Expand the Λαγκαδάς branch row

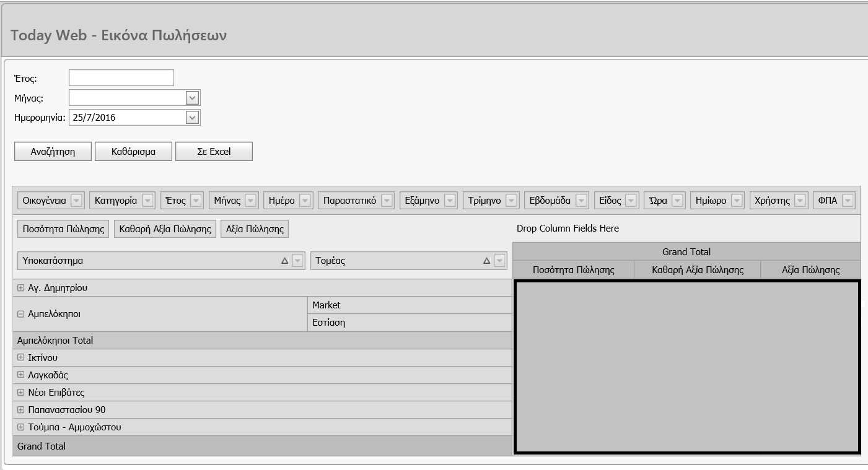21,375
